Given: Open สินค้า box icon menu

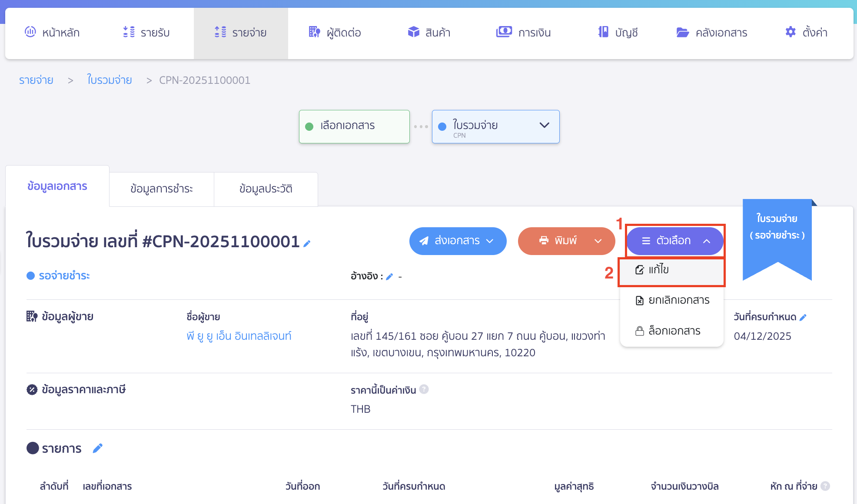Looking at the screenshot, I should click(x=413, y=32).
